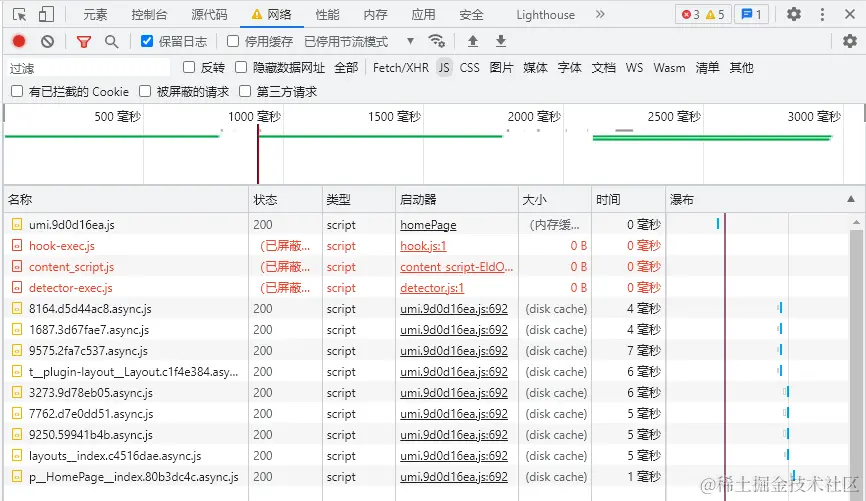Show more tabs chevron
Viewport: 866px width, 501px height.
[x=600, y=14]
